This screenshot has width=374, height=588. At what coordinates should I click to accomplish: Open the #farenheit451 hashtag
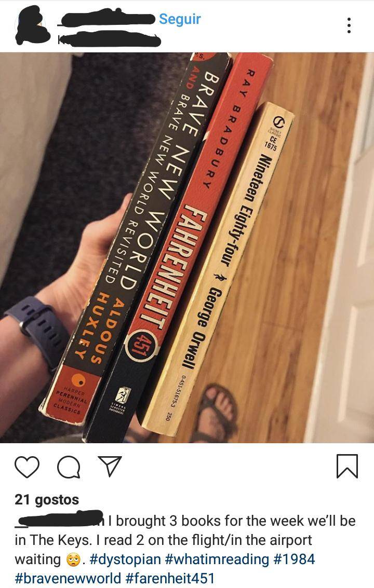point(169,578)
